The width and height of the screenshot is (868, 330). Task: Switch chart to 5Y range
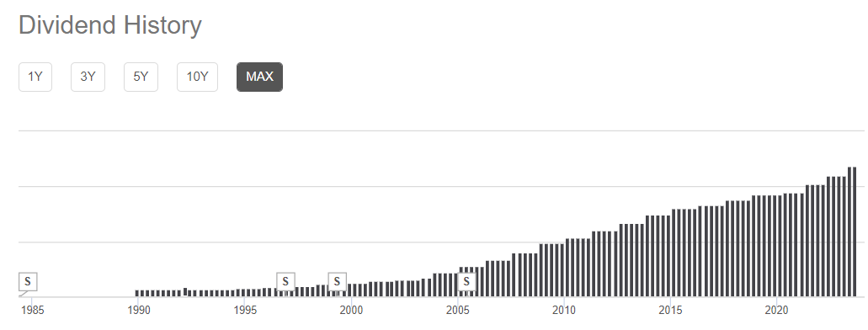141,77
